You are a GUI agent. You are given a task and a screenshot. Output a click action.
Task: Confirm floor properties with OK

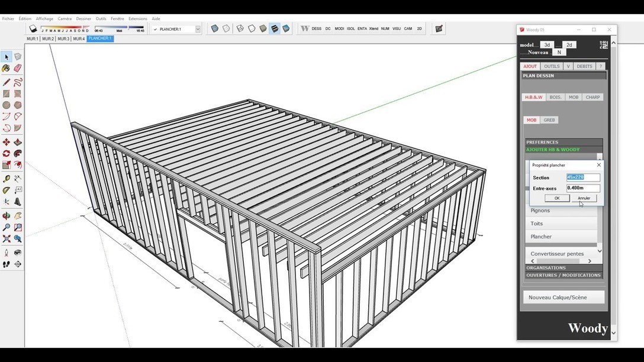pos(556,198)
